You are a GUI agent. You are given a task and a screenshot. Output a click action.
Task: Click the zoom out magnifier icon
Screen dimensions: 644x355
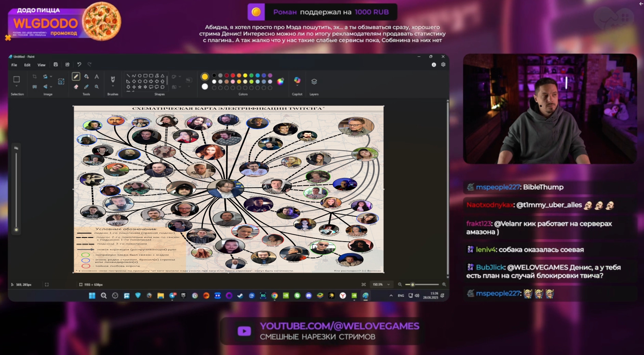click(x=400, y=284)
